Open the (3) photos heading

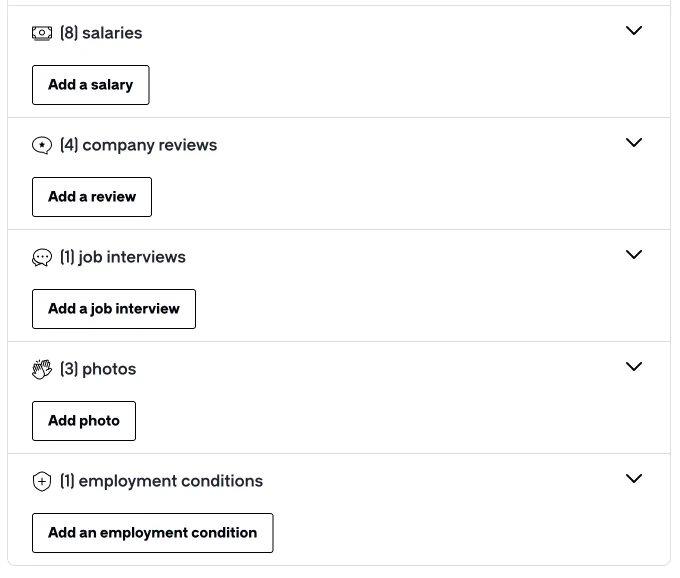pyautogui.click(x=98, y=369)
